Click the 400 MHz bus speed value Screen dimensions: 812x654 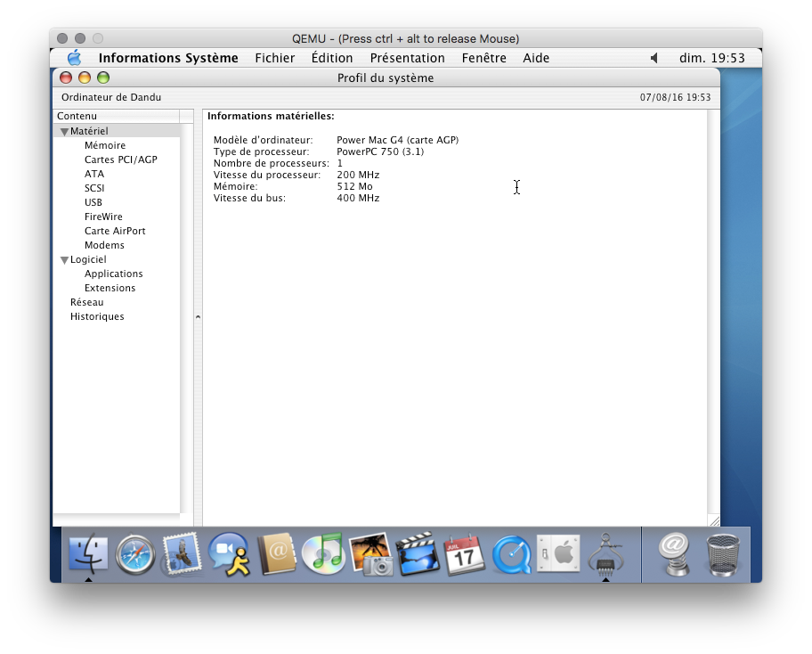(x=358, y=198)
